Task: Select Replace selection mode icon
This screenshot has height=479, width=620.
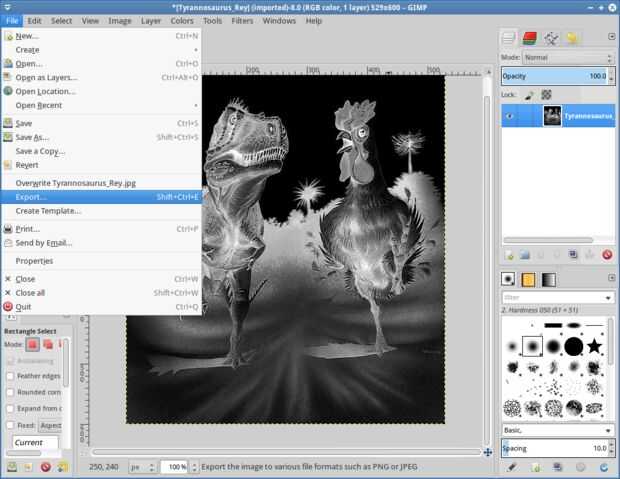Action: pyautogui.click(x=32, y=345)
